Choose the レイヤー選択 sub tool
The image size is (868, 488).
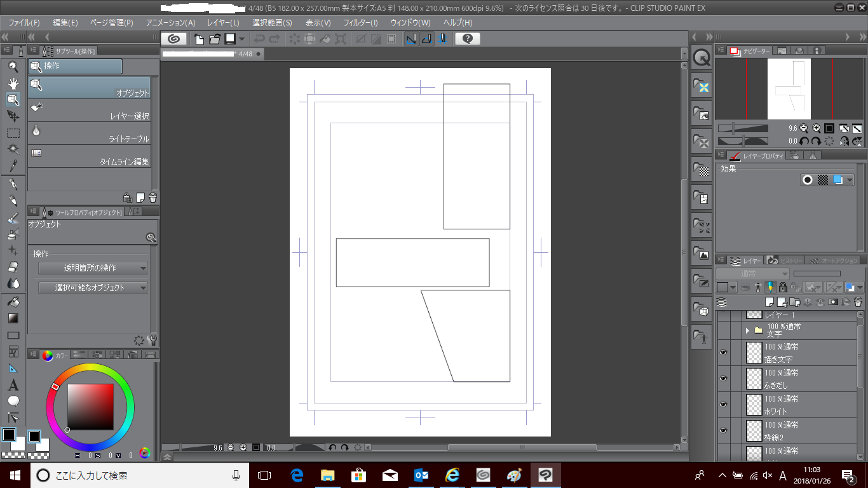click(89, 111)
